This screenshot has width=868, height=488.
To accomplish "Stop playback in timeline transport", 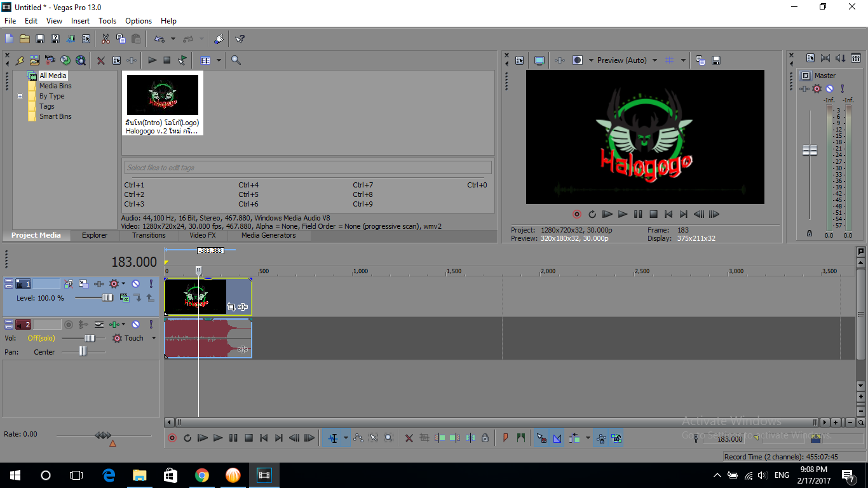I will 248,438.
